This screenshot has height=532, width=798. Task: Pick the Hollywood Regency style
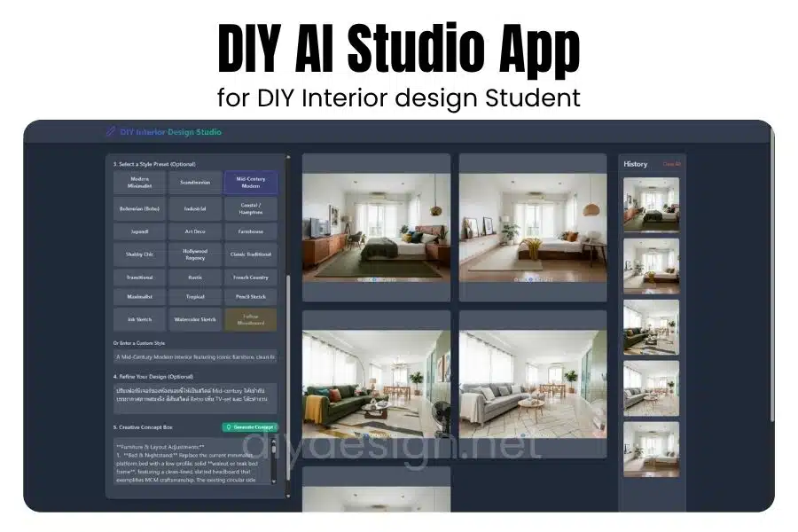click(195, 254)
